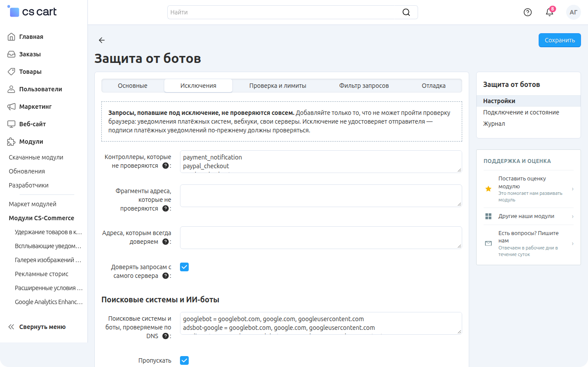Click the search magnifier icon

pyautogui.click(x=406, y=12)
